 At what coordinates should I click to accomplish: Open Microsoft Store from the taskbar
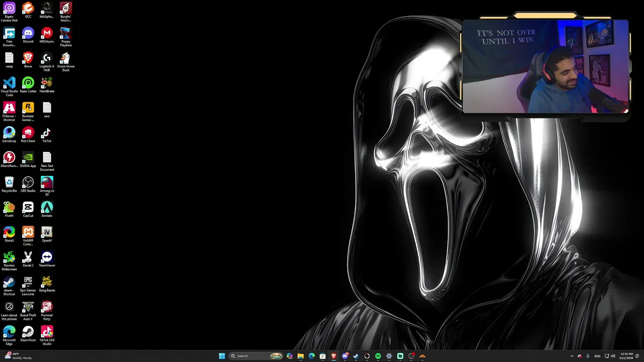323,356
